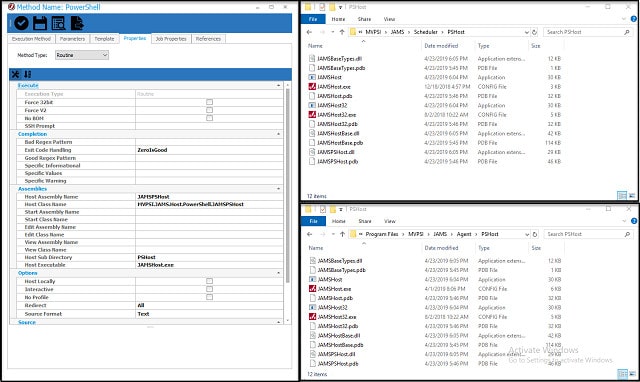
Task: Click the property grid vertical scrollbar
Action: point(287,186)
